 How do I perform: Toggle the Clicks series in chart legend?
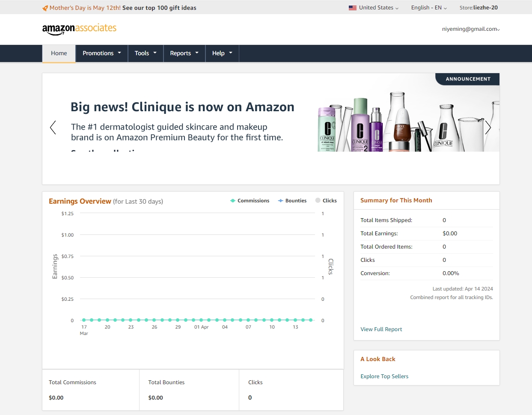point(326,201)
